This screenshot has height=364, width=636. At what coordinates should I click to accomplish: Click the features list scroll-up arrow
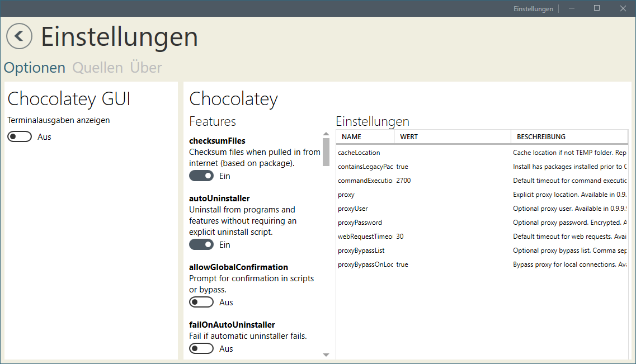coord(326,134)
